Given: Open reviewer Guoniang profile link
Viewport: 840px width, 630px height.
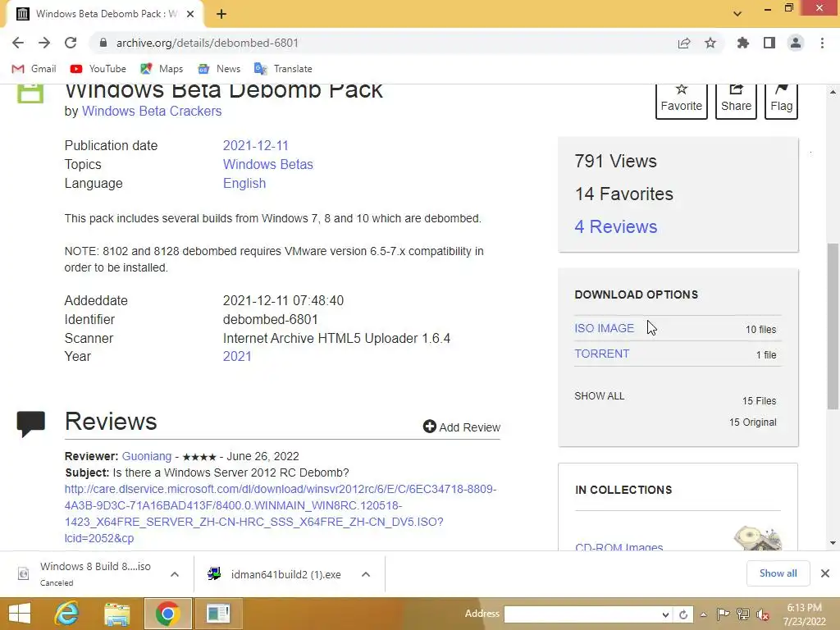Looking at the screenshot, I should 147,456.
